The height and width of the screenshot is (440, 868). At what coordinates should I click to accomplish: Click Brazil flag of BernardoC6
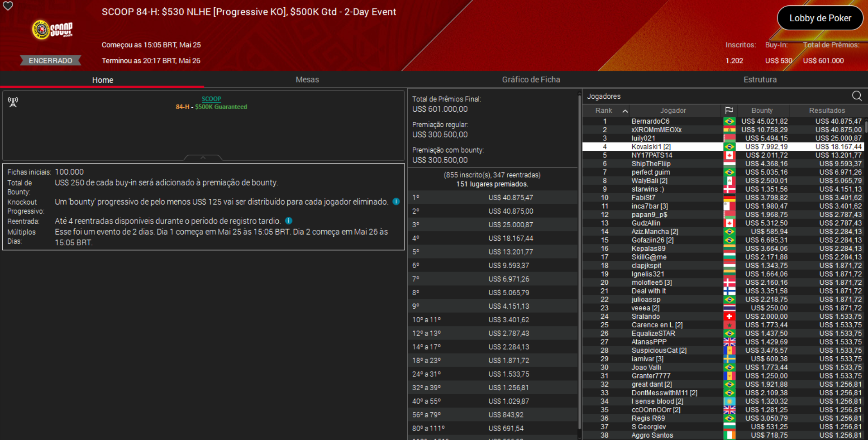[729, 121]
